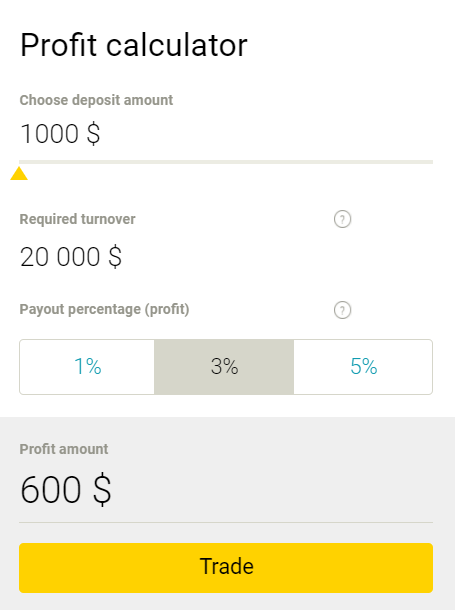Click the 600 $ profit amount value
This screenshot has width=455, height=610.
pos(66,489)
